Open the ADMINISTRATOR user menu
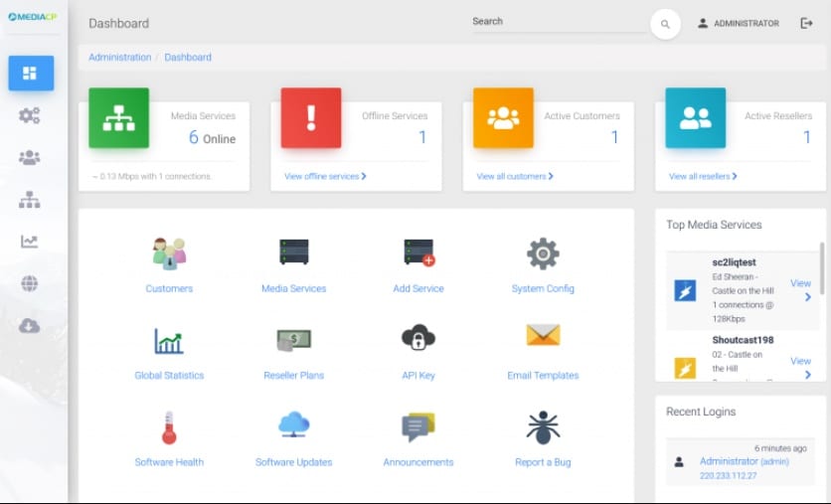831x504 pixels. point(739,23)
